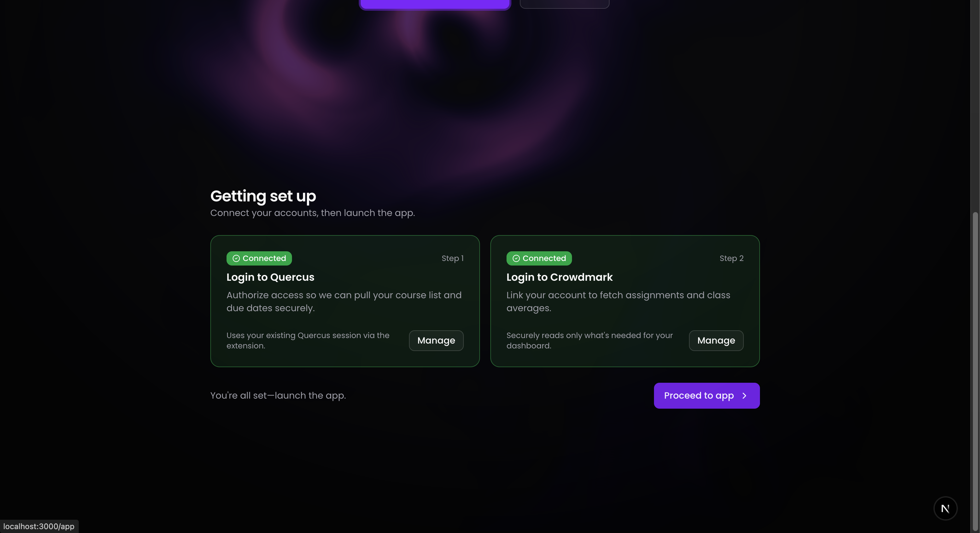Click the purple button at the page top
This screenshot has width=980, height=533.
pyautogui.click(x=435, y=5)
